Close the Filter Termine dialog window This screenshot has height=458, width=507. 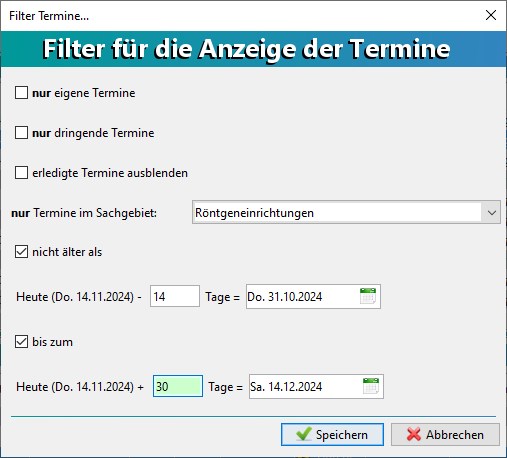coord(491,15)
